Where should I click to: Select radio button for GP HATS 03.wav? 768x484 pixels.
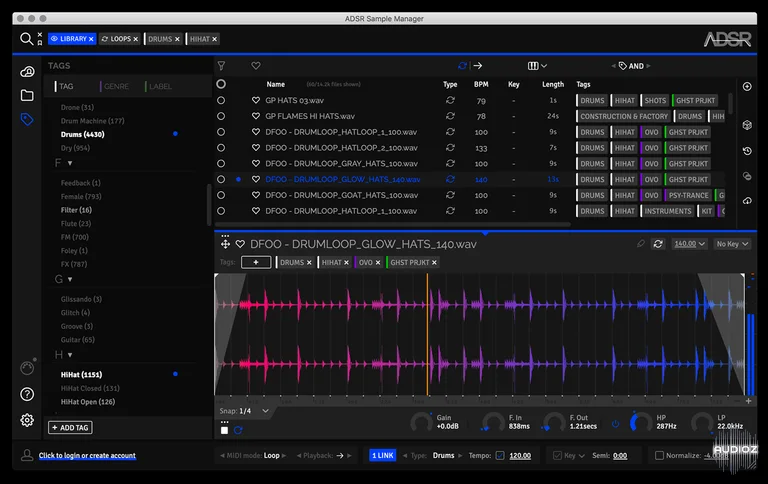click(x=221, y=100)
